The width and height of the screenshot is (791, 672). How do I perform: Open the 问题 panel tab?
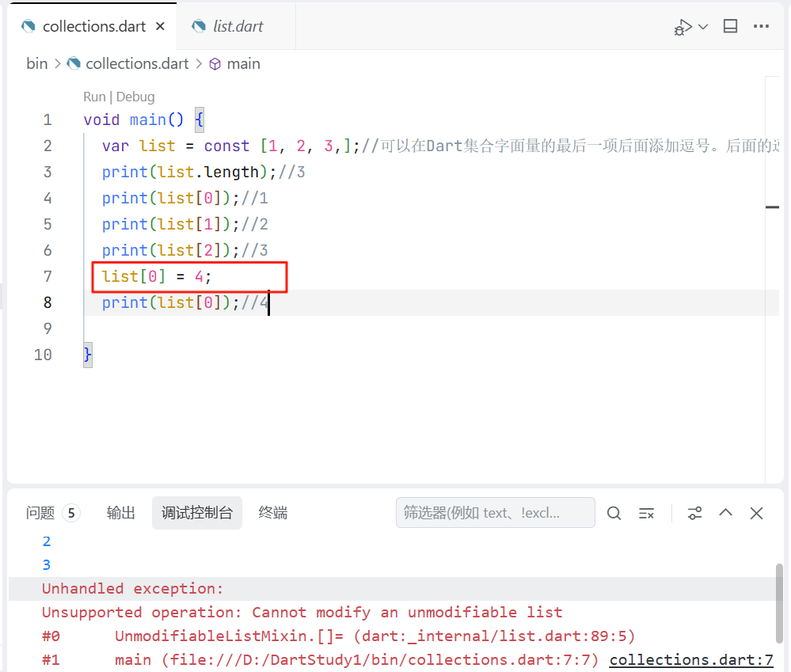point(40,513)
